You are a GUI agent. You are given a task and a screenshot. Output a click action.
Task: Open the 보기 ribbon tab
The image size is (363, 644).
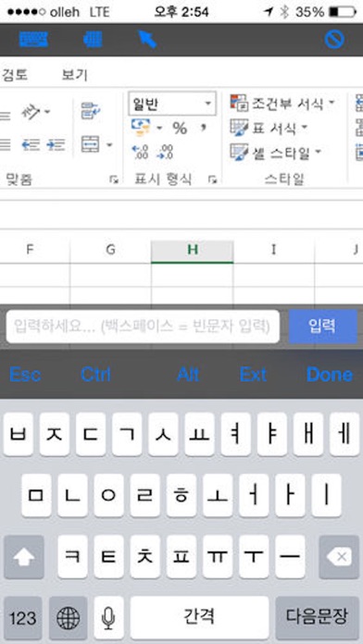coord(74,75)
